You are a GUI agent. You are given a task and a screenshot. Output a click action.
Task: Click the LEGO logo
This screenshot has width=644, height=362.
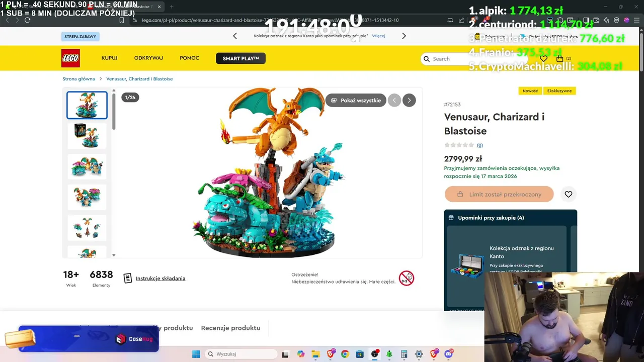click(x=70, y=58)
